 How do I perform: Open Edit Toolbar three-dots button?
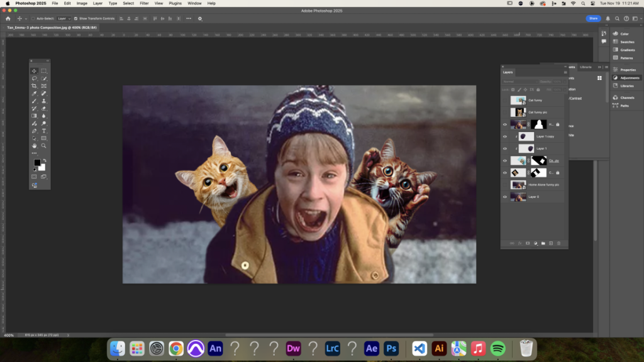click(x=35, y=153)
